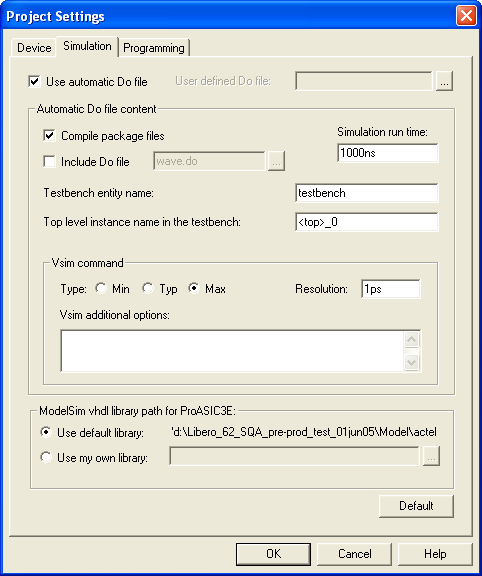Screen dimensions: 482x576
Task: Open the Programming tab
Action: point(154,48)
